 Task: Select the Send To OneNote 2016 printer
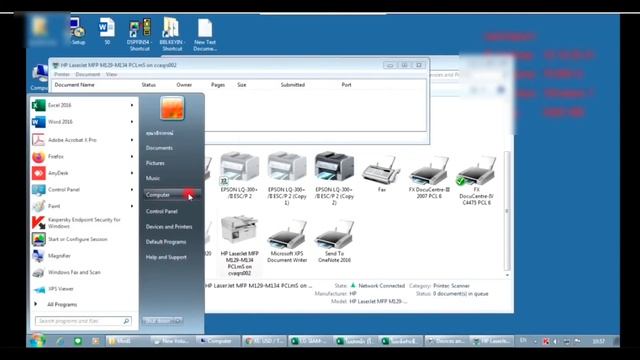[334, 241]
